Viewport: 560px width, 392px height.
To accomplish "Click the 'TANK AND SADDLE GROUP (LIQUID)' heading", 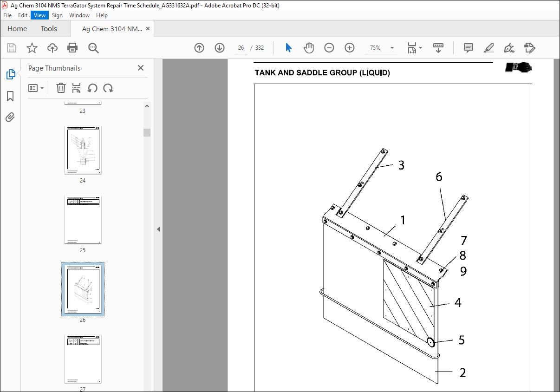I will (322, 73).
